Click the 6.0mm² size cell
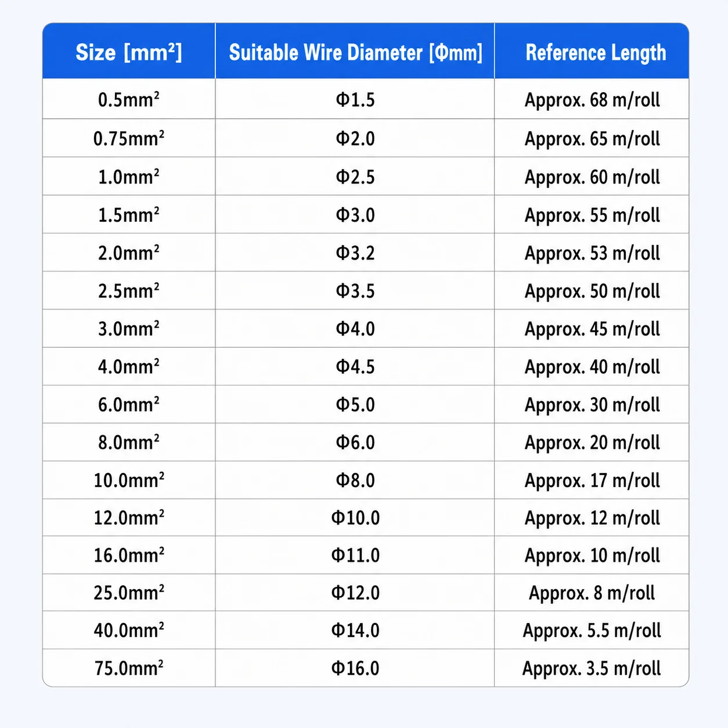The height and width of the screenshot is (728, 728). click(129, 404)
